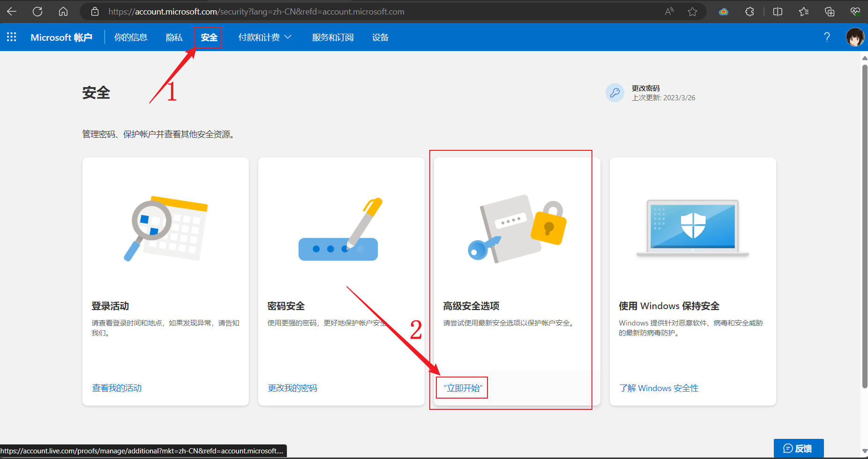Select the 安全 tab
Viewport: 868px width, 459px height.
tap(209, 37)
